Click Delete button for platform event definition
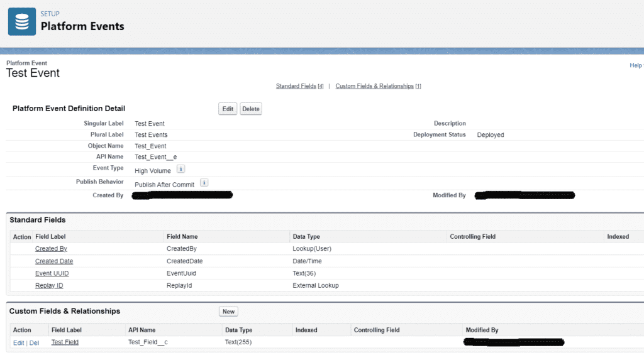 coord(250,109)
